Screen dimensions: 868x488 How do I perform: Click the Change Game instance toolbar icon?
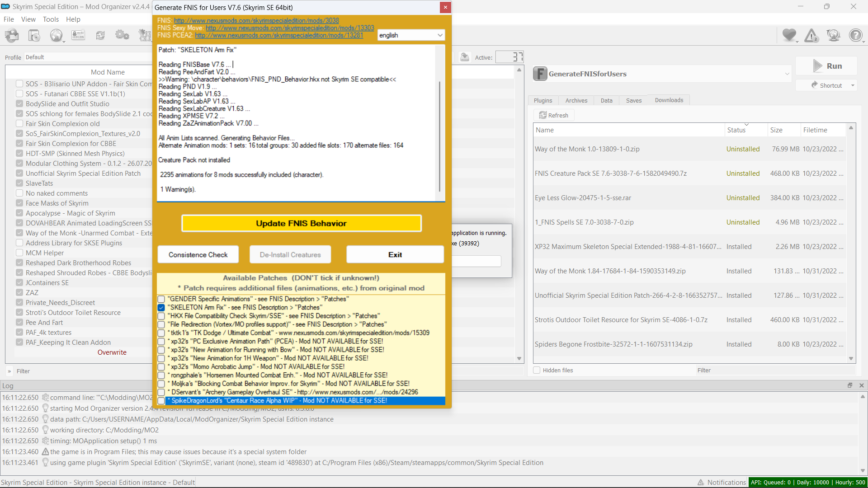[12, 35]
